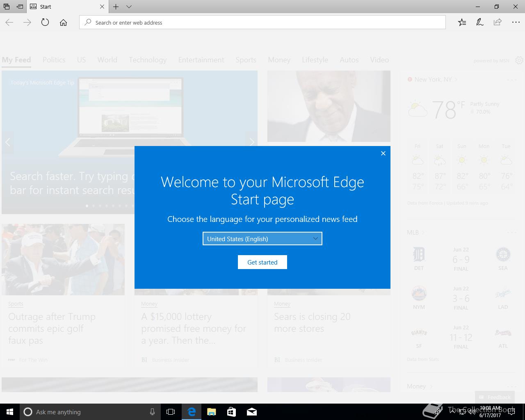Open a new tab with the plus icon

coord(116,7)
